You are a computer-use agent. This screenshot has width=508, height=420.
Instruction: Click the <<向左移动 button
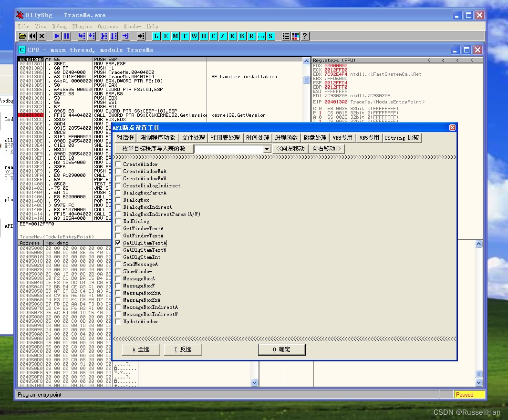pos(290,149)
